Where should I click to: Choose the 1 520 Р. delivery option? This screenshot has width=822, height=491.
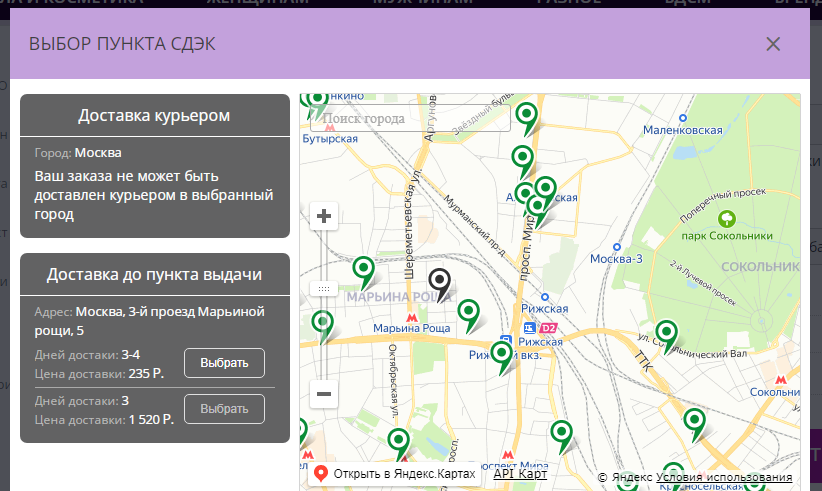[x=224, y=409]
